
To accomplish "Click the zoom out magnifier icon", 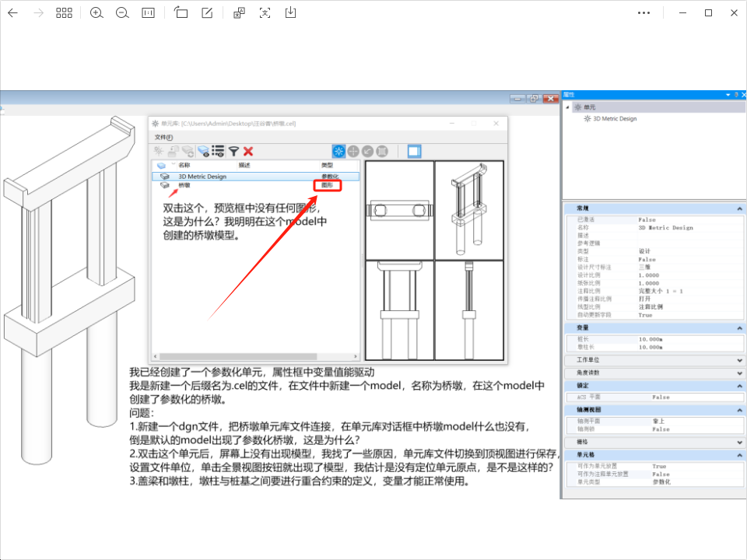I will click(x=121, y=13).
